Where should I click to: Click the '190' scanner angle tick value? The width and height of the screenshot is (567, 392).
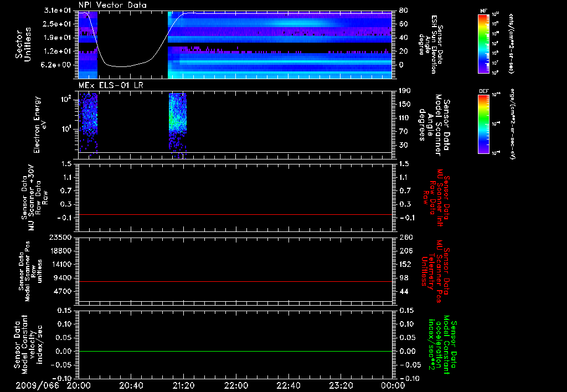click(x=405, y=91)
